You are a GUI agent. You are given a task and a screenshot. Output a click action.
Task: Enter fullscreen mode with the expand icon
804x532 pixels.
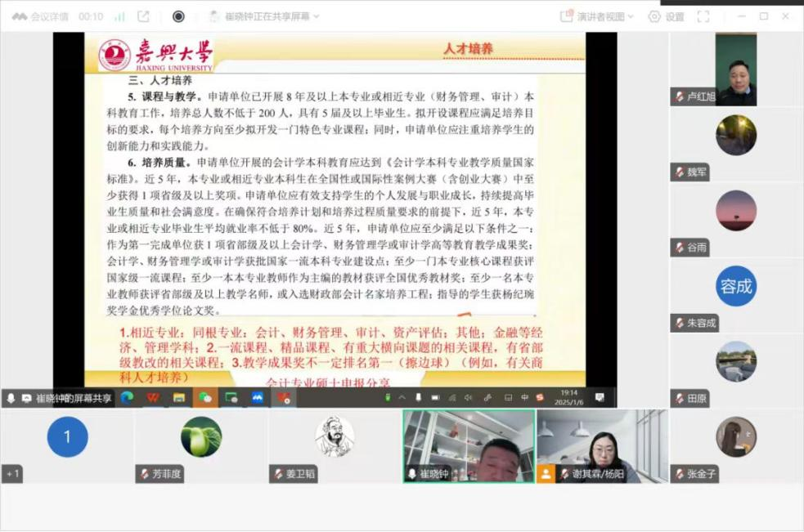click(x=703, y=16)
